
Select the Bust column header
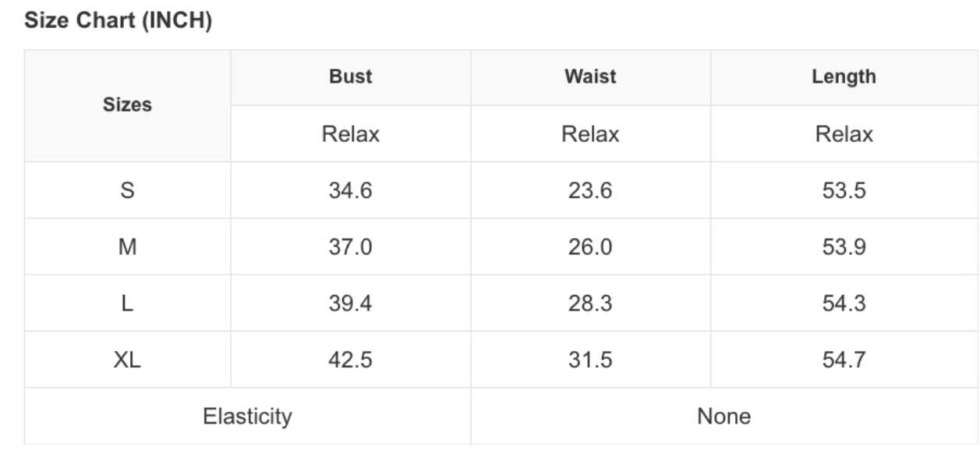[350, 76]
